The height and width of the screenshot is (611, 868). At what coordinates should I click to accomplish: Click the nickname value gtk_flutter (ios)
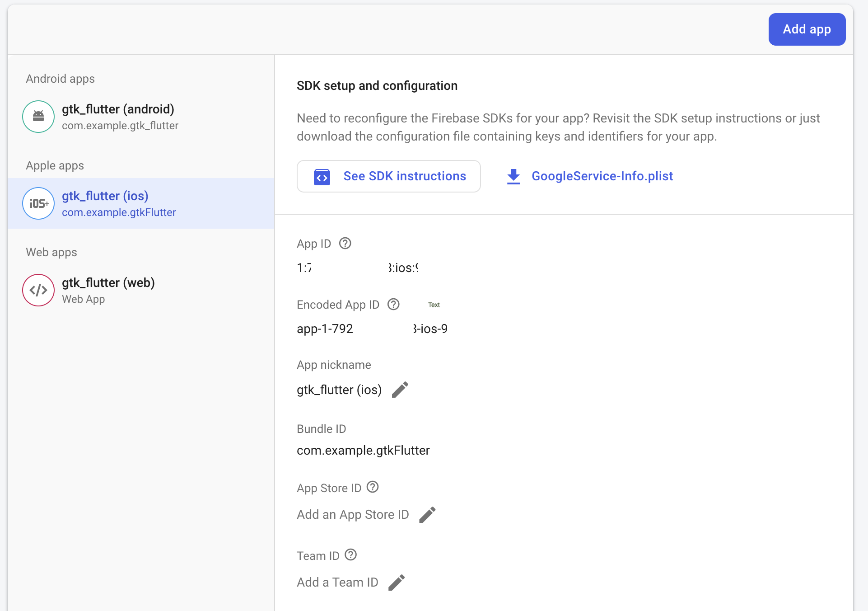click(x=339, y=390)
